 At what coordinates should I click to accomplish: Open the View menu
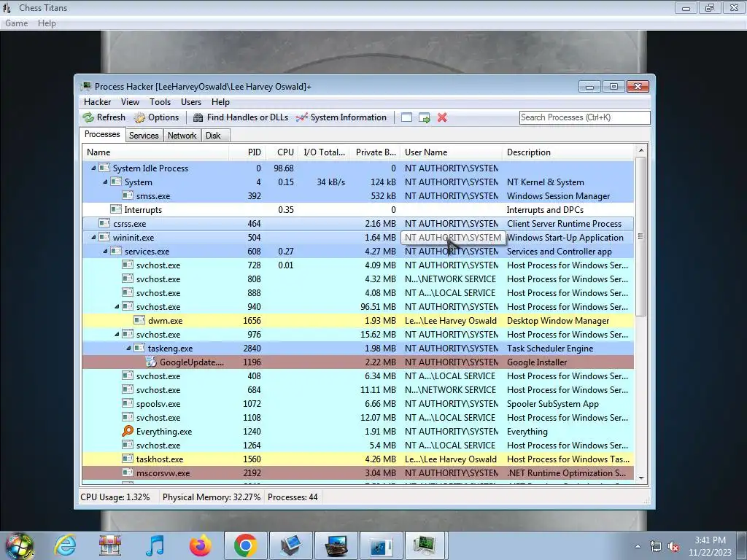click(x=130, y=102)
